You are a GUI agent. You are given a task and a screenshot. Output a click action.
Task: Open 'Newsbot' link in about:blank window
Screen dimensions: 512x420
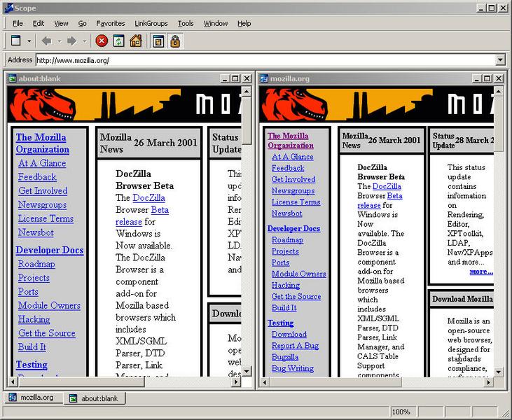click(x=36, y=232)
